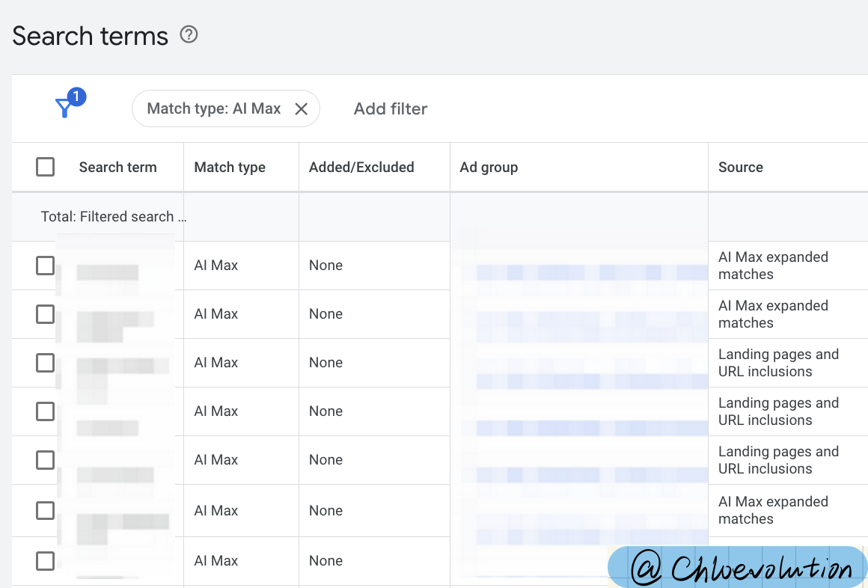This screenshot has width=868, height=588.
Task: Tick the select-all header checkbox
Action: coord(46,167)
